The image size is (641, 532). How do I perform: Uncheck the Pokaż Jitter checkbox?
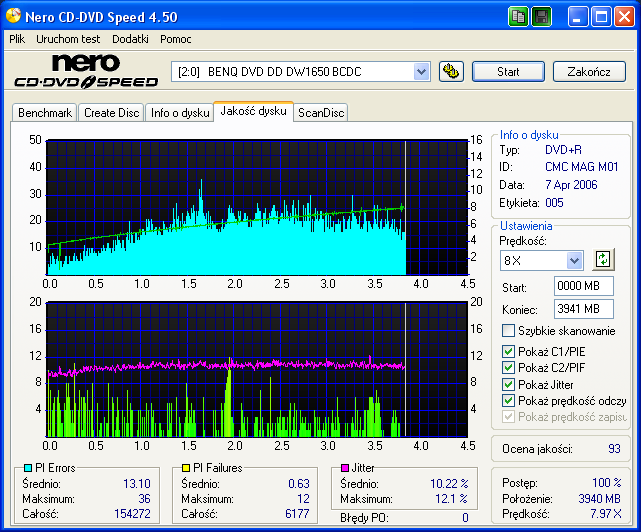click(508, 384)
